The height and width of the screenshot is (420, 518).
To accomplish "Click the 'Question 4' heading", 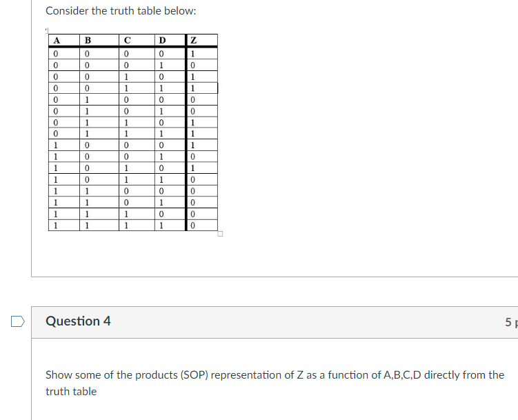I will (79, 321).
